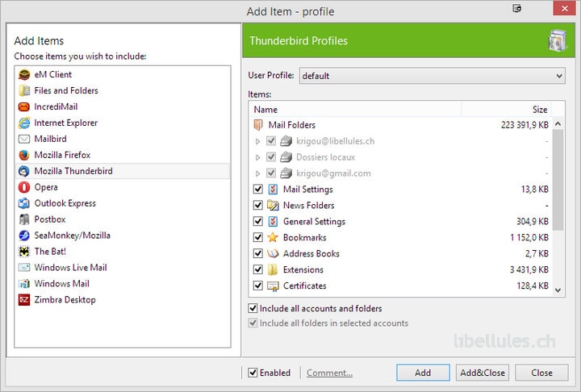Click the SeaMonkey/Mozilla icon
581x392 pixels.
tap(24, 236)
